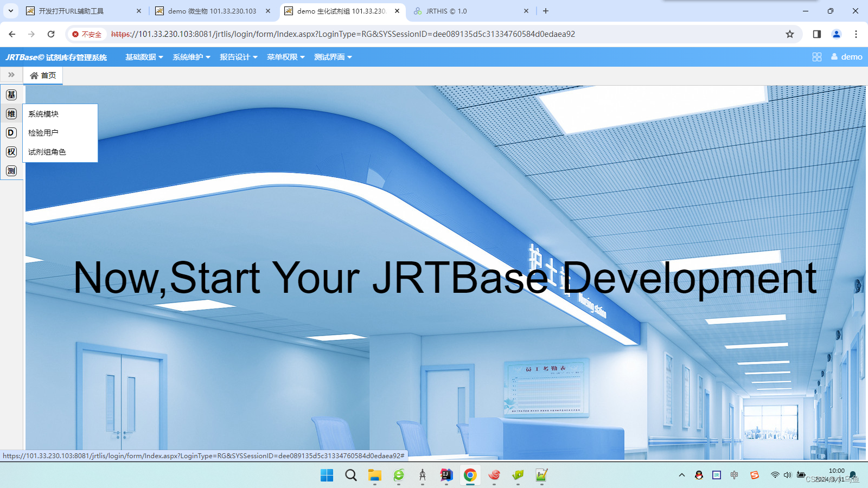Open the Windows Start menu
The width and height of the screenshot is (868, 488).
[x=327, y=476]
